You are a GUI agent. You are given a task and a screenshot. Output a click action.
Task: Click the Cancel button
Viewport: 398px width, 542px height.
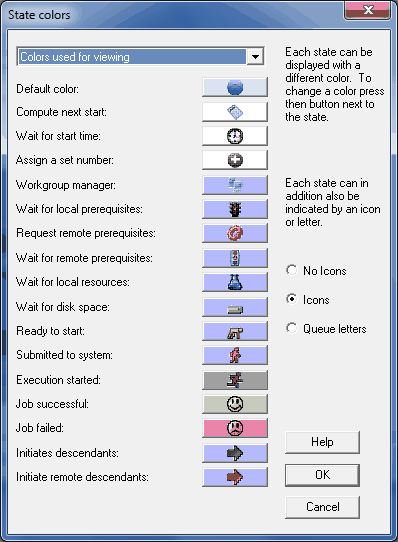click(322, 507)
